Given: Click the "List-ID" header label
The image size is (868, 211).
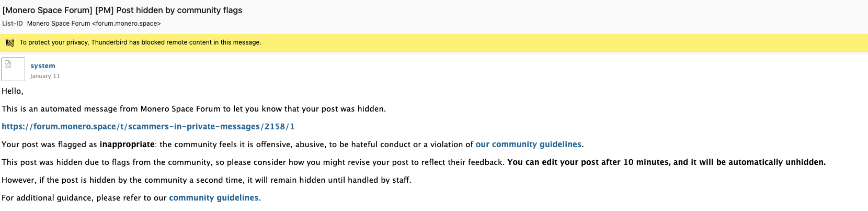Looking at the screenshot, I should coord(13,24).
